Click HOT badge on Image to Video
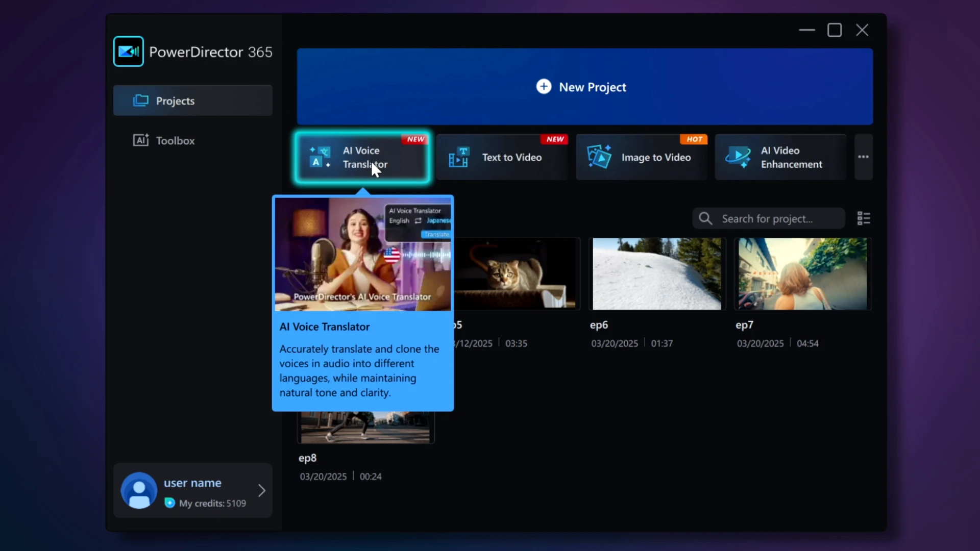The image size is (980, 551). pyautogui.click(x=694, y=139)
